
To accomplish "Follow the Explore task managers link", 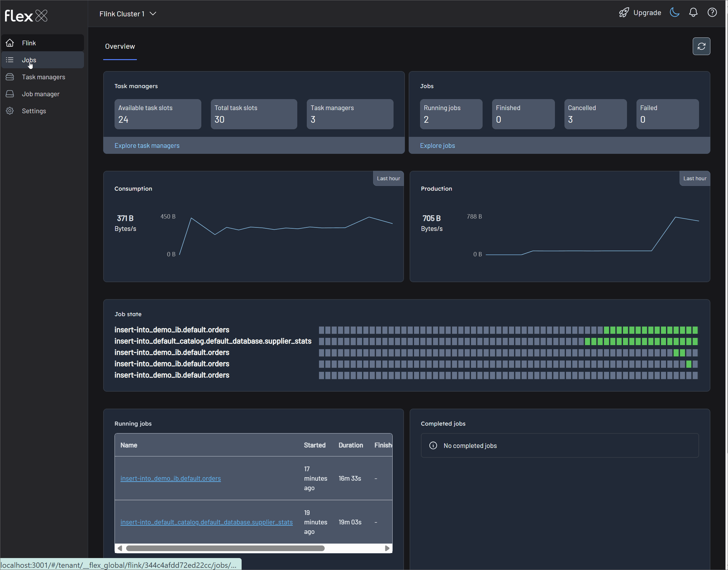I will (147, 146).
